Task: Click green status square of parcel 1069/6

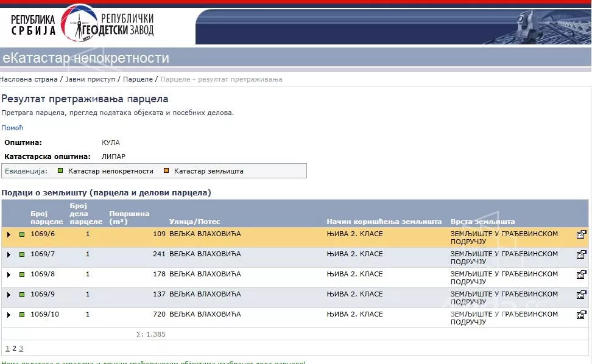Action: click(22, 234)
